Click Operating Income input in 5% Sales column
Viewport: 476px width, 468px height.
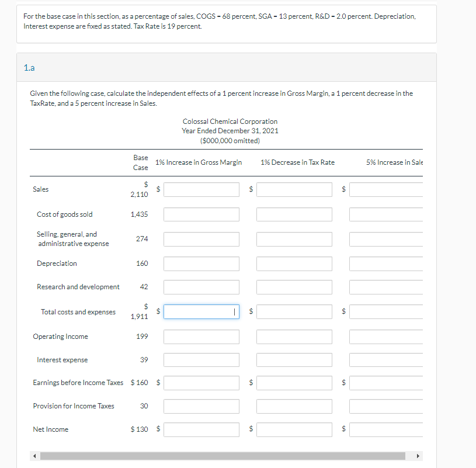[x=386, y=337]
